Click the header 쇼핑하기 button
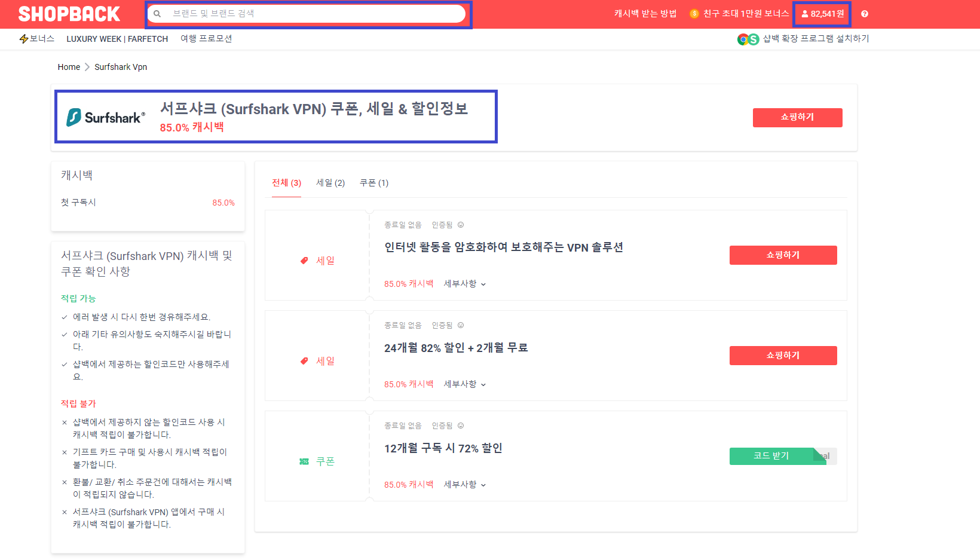Screen dimensions: 980x560 pos(797,117)
